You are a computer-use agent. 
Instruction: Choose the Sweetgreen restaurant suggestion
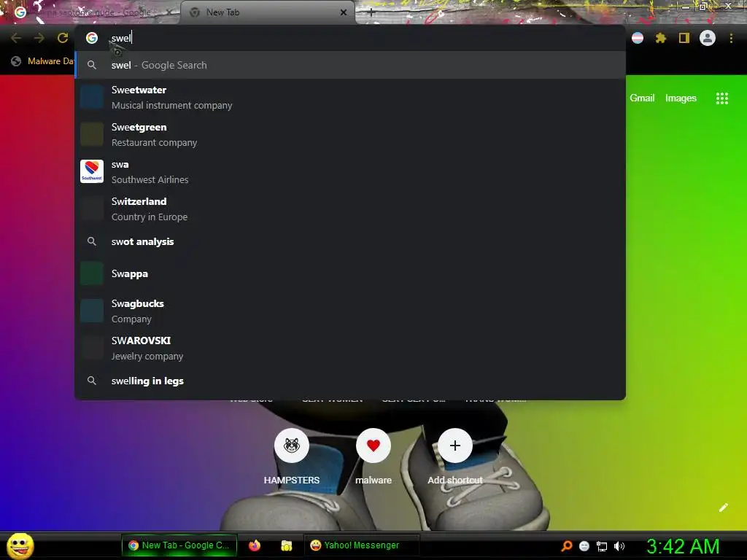click(x=350, y=135)
